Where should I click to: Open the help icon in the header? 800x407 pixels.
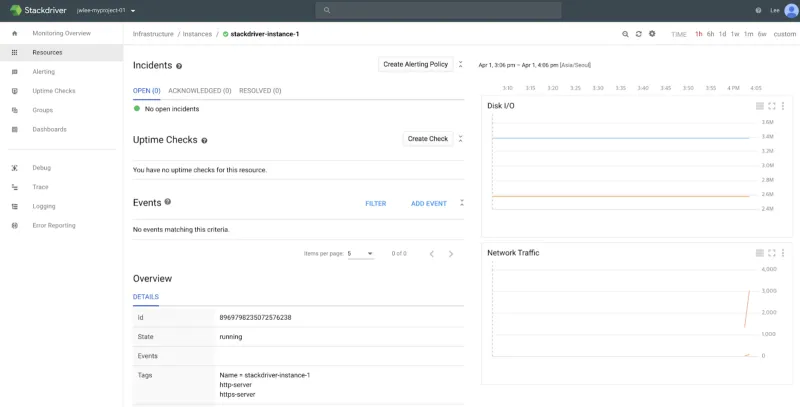[x=758, y=10]
